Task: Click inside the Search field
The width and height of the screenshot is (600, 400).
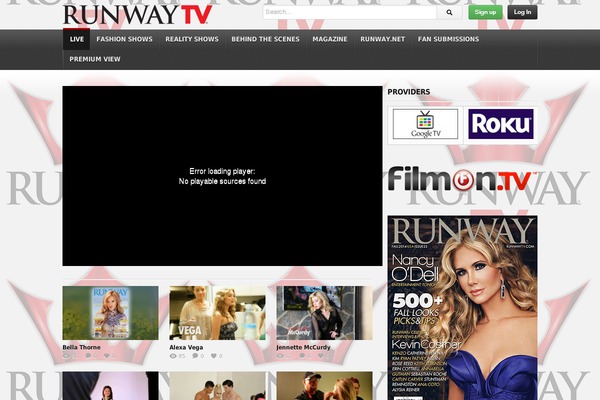Action: [349, 12]
